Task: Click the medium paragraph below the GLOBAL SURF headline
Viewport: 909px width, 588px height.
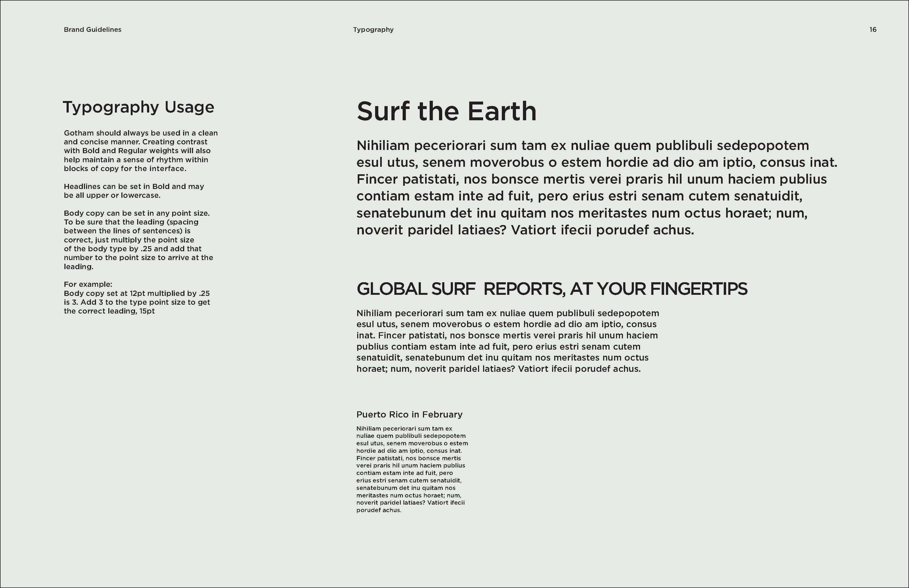Action: point(508,341)
